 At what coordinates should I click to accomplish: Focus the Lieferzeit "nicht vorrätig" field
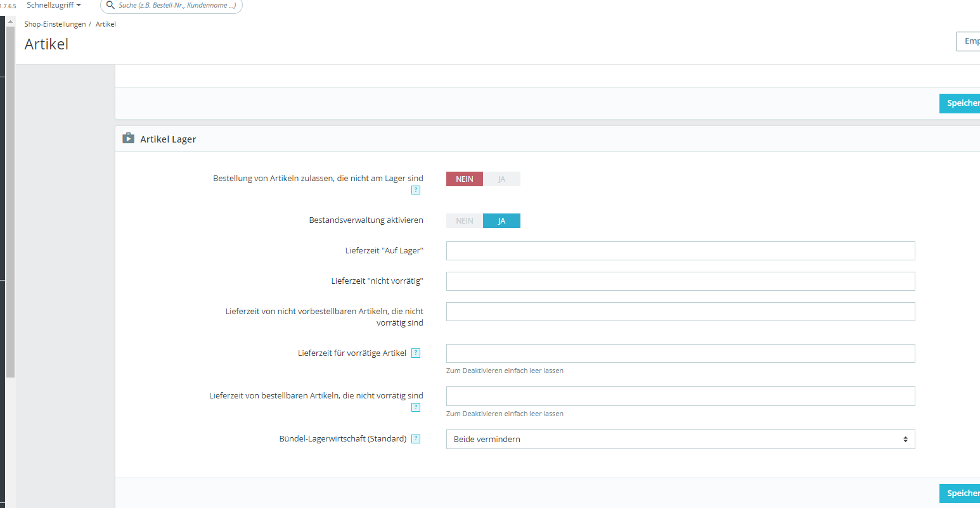(x=680, y=281)
